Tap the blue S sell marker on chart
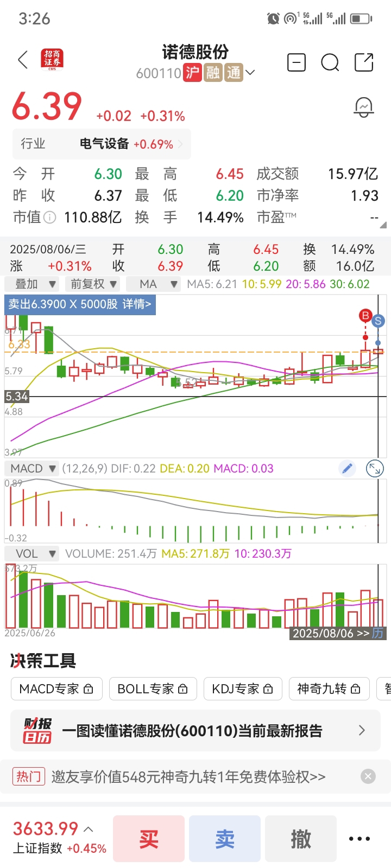The height and width of the screenshot is (868, 391). click(378, 321)
